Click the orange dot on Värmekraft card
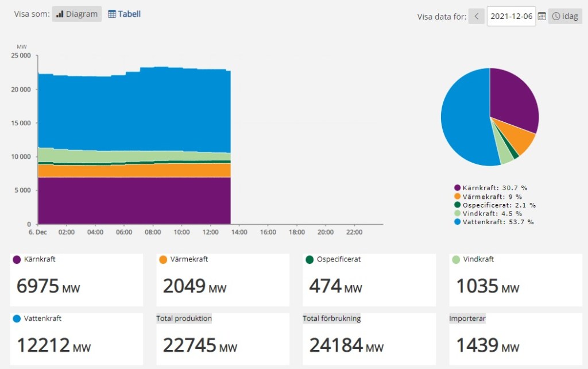This screenshot has width=588, height=369. [163, 260]
